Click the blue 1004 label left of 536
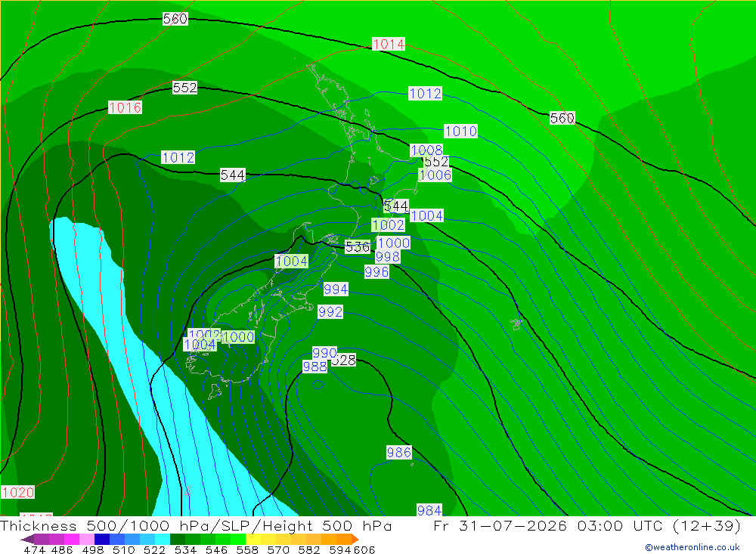 click(291, 262)
